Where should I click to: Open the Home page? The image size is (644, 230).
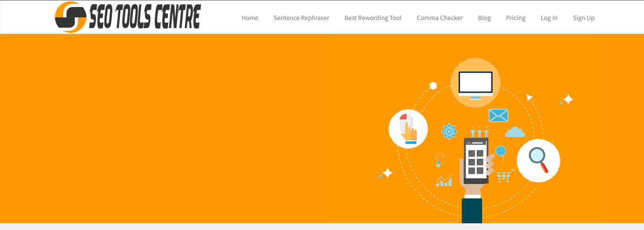(250, 18)
